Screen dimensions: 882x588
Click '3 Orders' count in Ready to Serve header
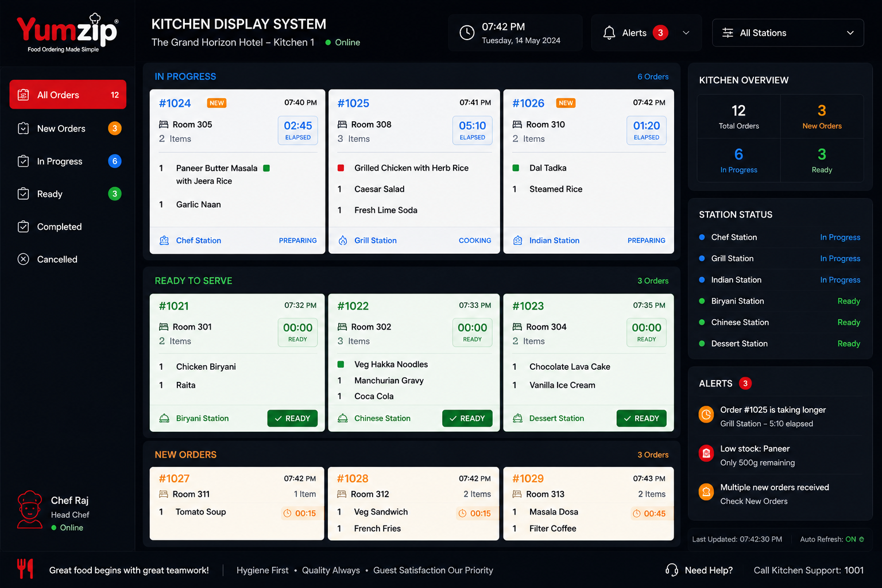[x=653, y=281]
